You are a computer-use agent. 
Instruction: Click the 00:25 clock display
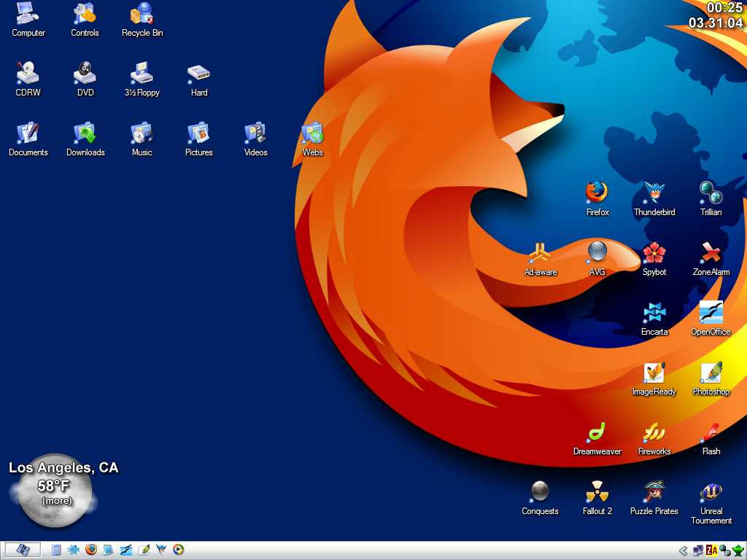tap(724, 7)
